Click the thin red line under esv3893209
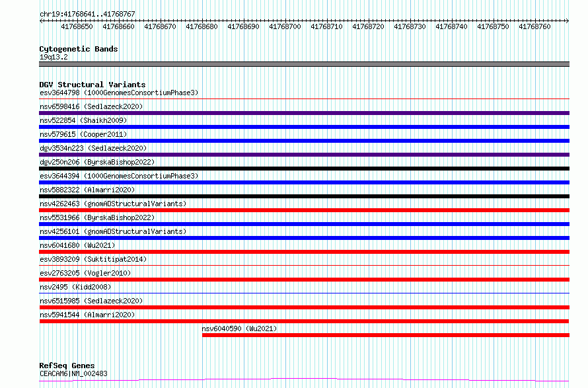The width and height of the screenshot is (588, 388). [304, 266]
